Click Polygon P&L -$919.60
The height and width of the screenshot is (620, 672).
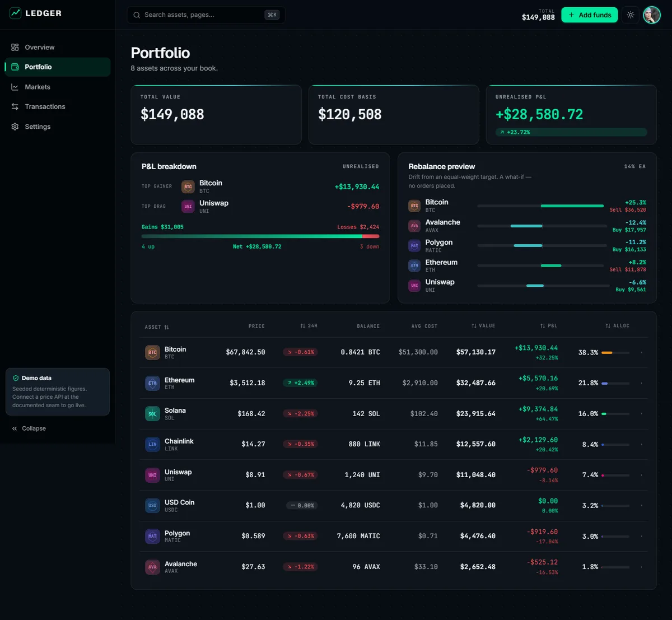(x=542, y=532)
